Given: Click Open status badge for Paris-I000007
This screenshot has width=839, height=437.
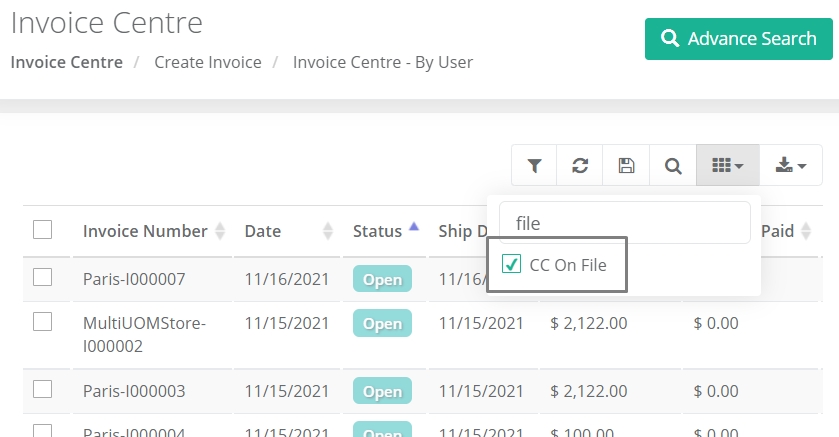Looking at the screenshot, I should point(382,279).
